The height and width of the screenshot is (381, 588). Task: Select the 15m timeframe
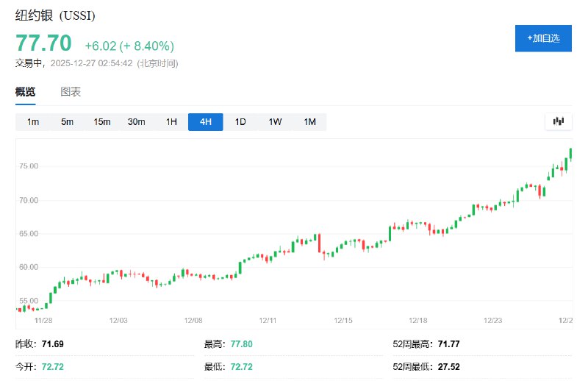pos(101,122)
